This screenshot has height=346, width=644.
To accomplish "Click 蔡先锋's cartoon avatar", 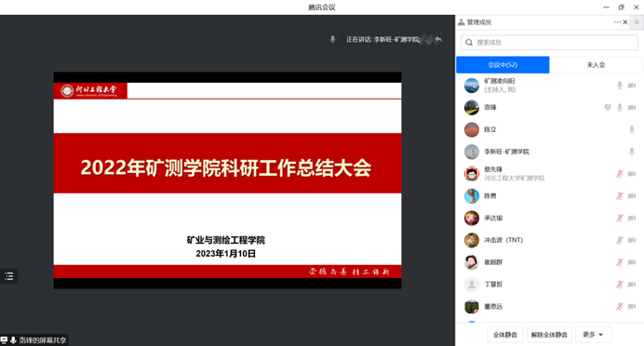I will 472,174.
